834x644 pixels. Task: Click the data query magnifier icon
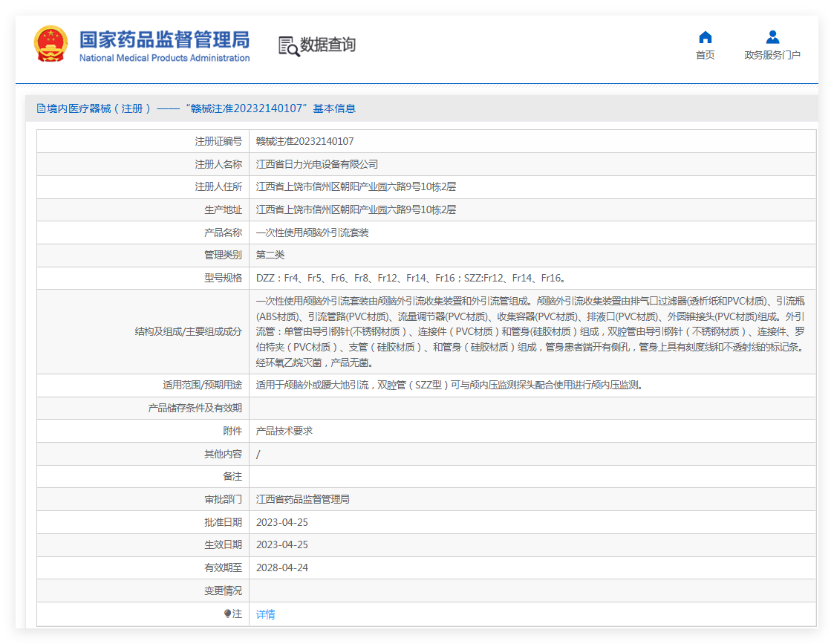click(x=289, y=46)
